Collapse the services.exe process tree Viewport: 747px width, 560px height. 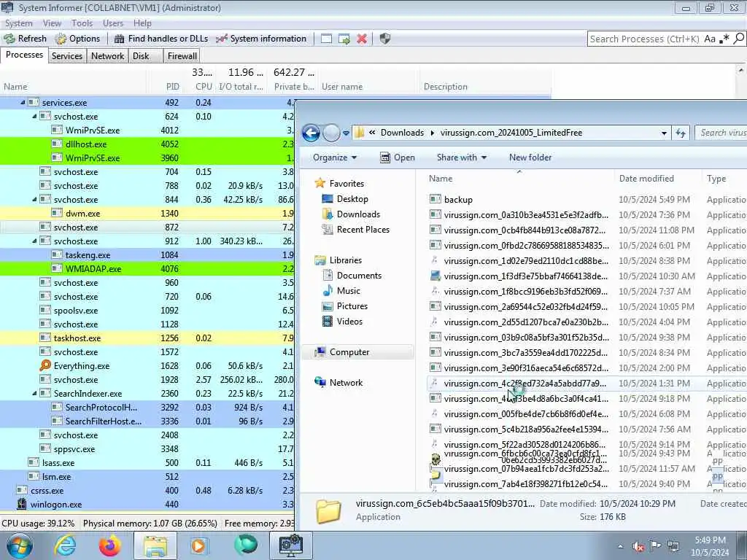click(x=23, y=102)
